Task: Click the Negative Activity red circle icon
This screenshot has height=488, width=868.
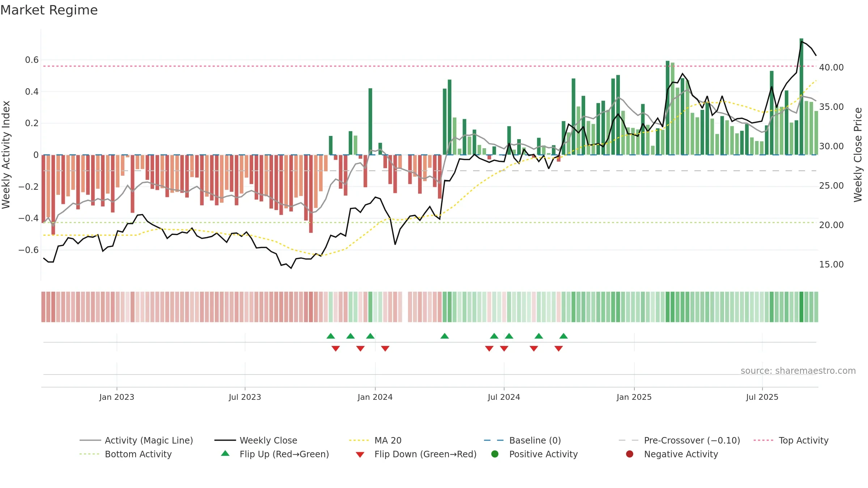Action: tap(630, 454)
